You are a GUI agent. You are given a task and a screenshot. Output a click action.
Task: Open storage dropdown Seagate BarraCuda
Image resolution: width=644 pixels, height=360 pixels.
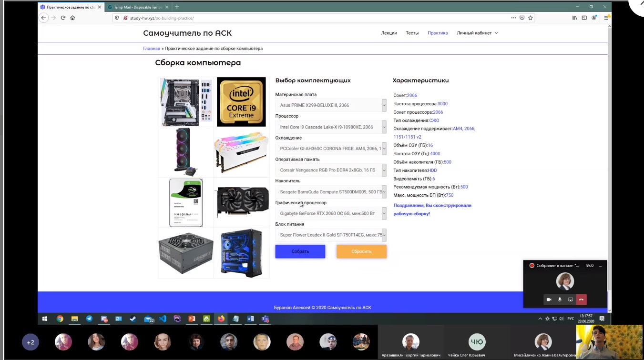[x=331, y=192]
